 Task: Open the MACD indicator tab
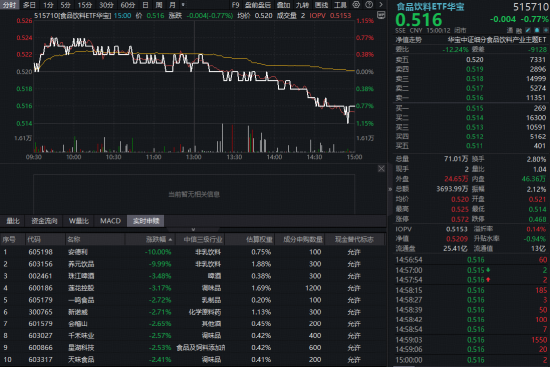110,221
